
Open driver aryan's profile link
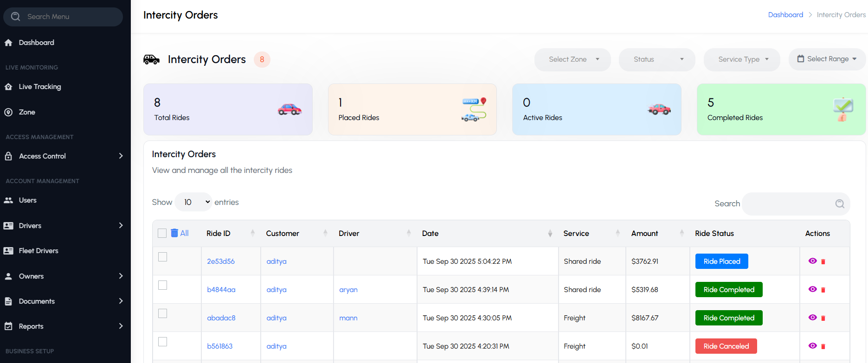[x=348, y=290]
